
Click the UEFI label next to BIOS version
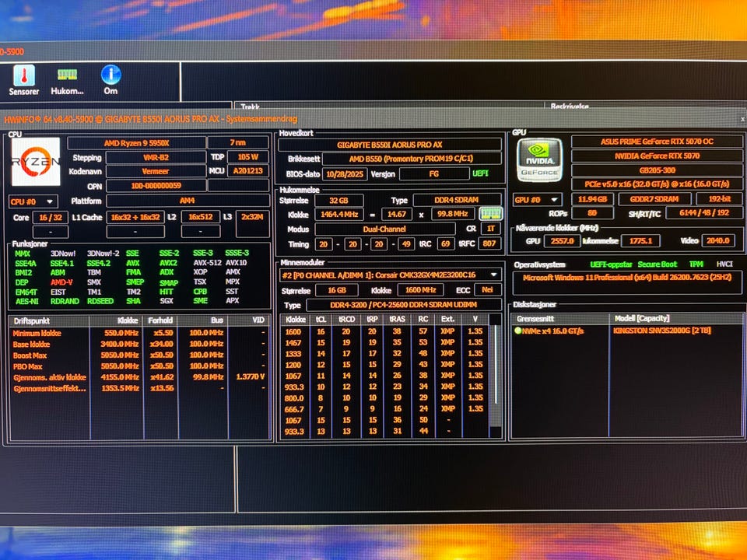(480, 173)
